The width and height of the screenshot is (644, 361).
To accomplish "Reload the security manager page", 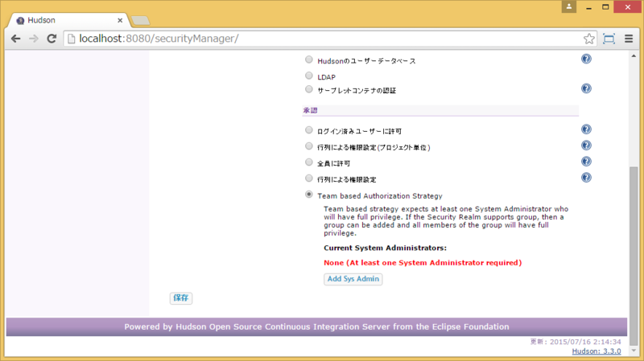I will [x=52, y=39].
